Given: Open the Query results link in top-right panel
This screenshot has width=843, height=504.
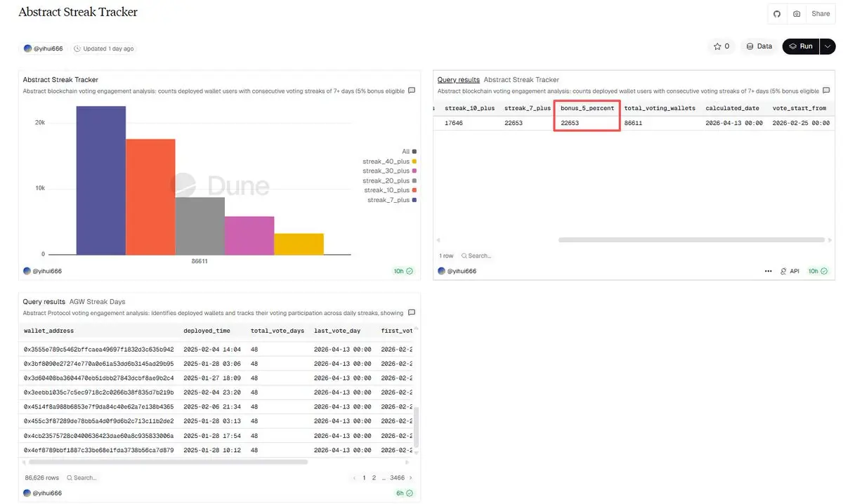Looking at the screenshot, I should (x=458, y=80).
